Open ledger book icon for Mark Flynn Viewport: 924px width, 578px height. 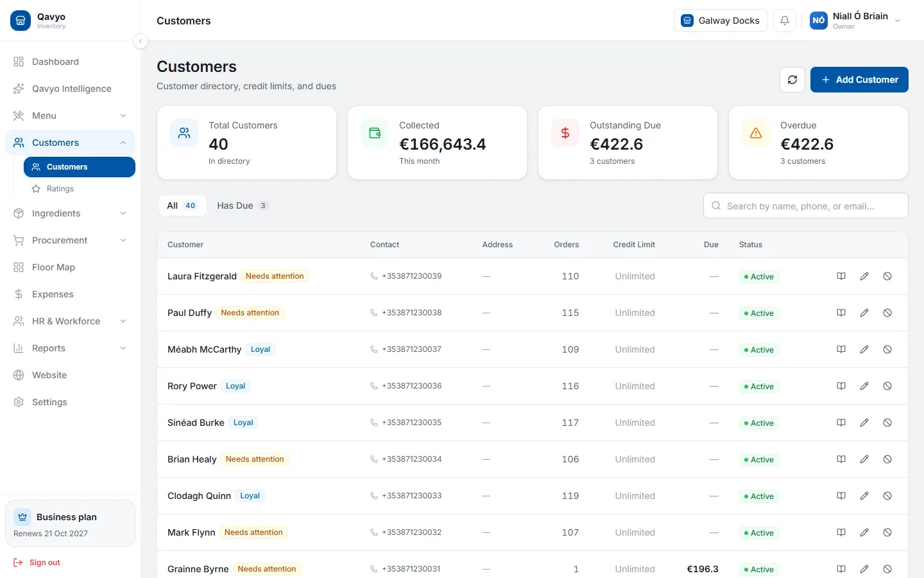(x=841, y=532)
